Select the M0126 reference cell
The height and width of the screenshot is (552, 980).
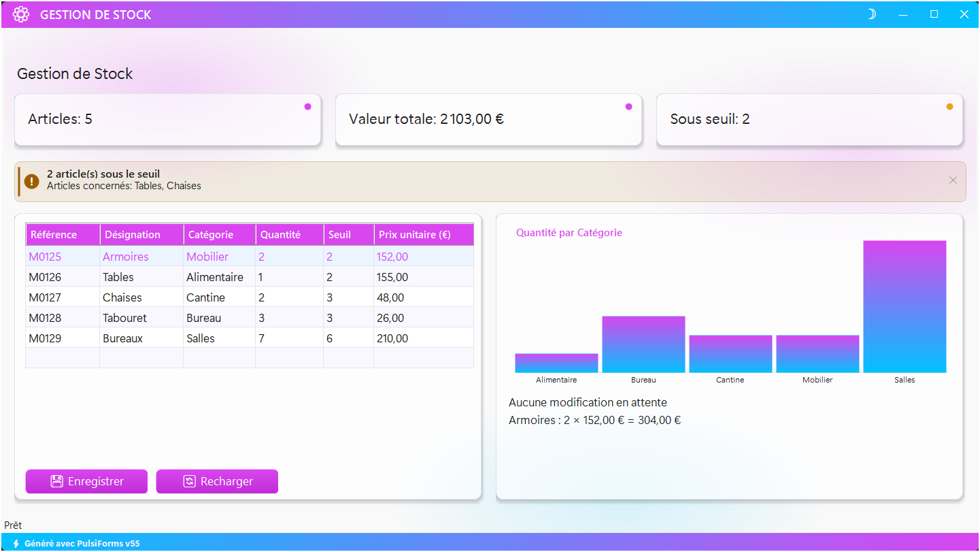click(63, 277)
